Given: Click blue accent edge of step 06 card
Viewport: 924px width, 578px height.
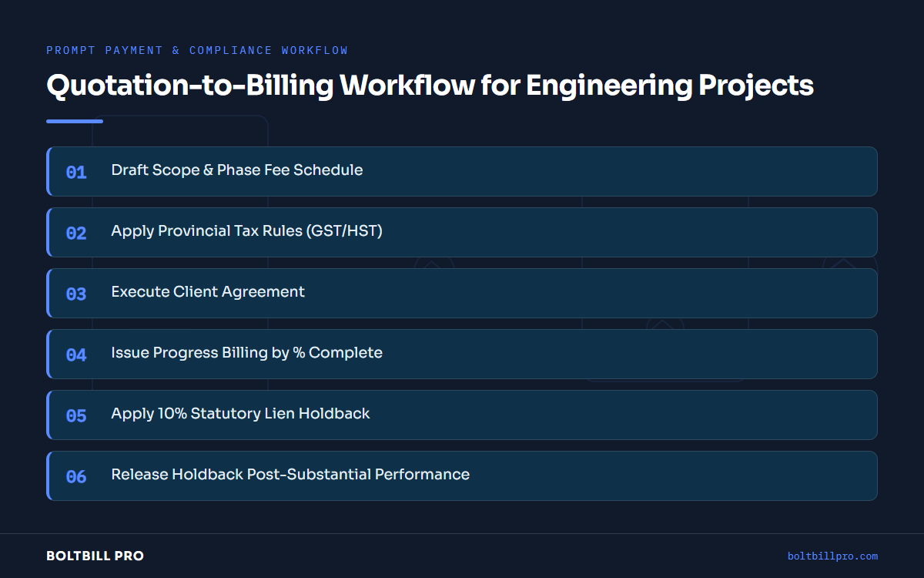Looking at the screenshot, I should [48, 476].
